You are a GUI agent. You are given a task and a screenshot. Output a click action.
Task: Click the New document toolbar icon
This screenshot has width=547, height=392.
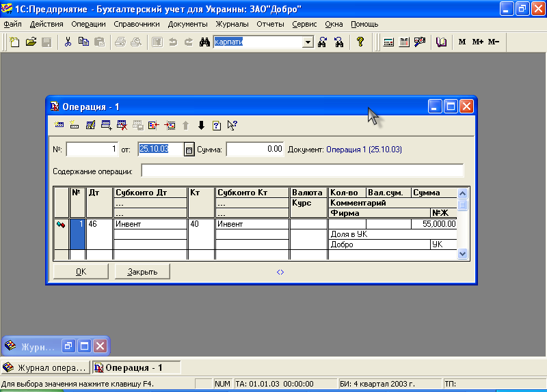coord(14,42)
